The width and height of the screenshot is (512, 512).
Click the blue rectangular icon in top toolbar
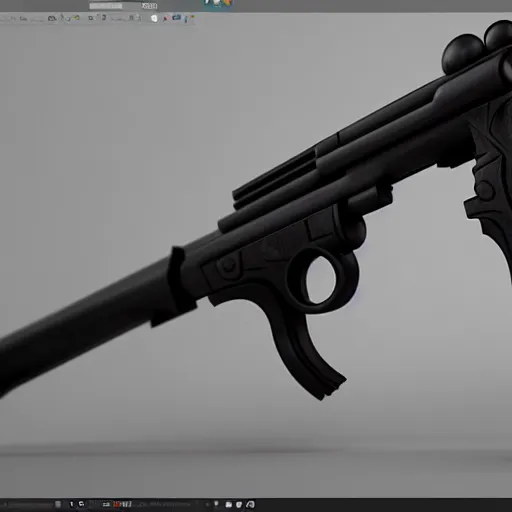(x=176, y=18)
